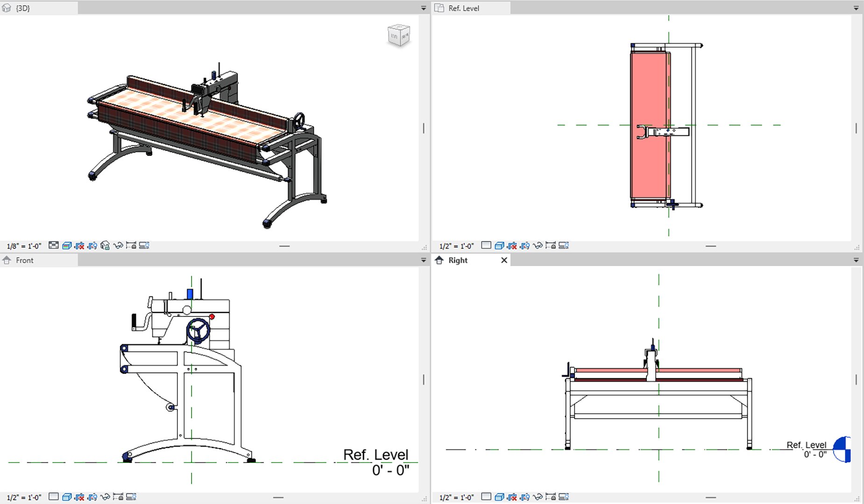Switch to the Front view tab
The height and width of the screenshot is (504, 864).
39,260
